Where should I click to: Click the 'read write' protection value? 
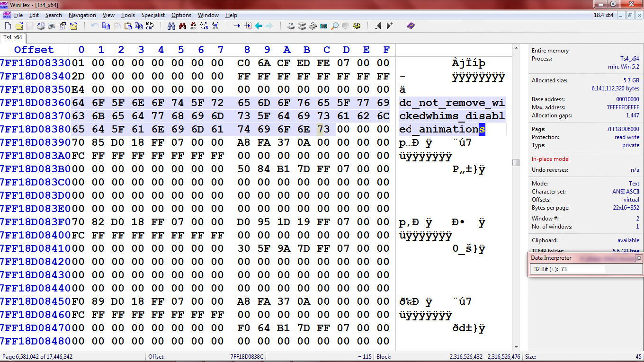(x=626, y=137)
